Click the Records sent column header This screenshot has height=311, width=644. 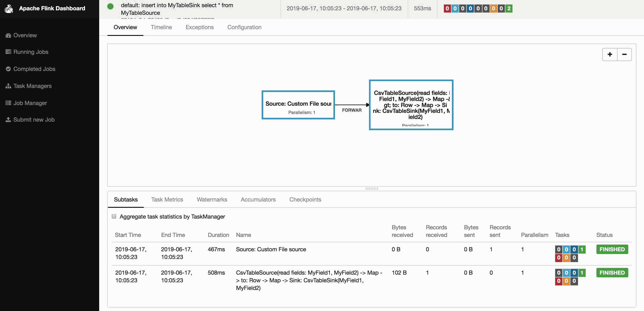pyautogui.click(x=500, y=231)
